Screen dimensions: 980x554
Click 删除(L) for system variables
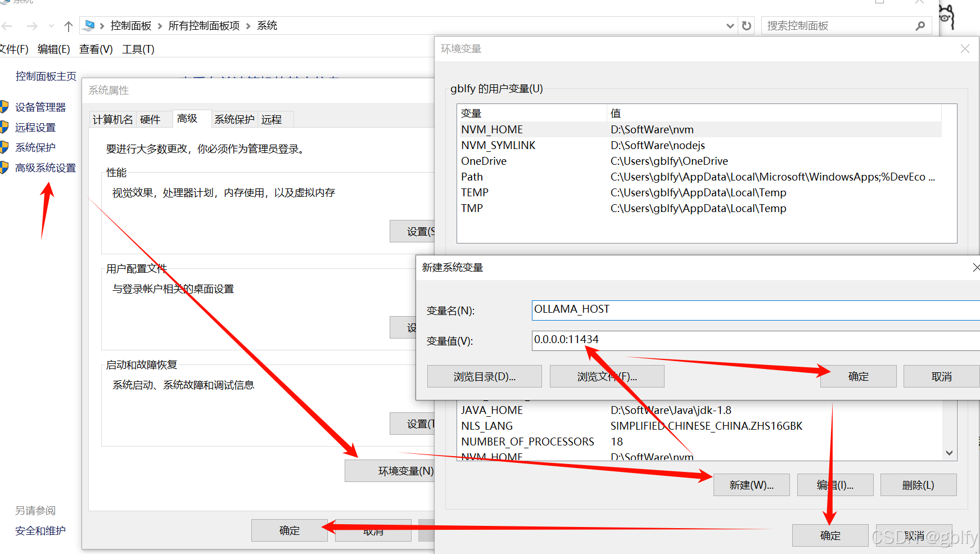click(919, 485)
